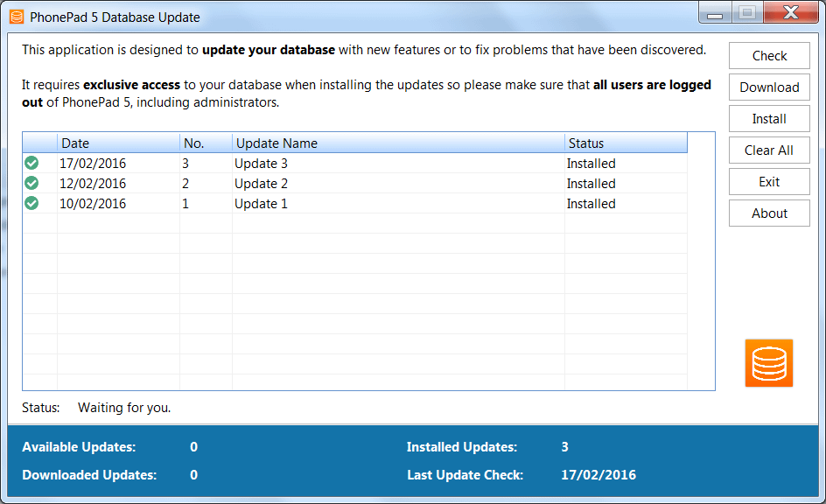826x504 pixels.
Task: Close the PhonePad 5 Database Update window
Action: (791, 12)
